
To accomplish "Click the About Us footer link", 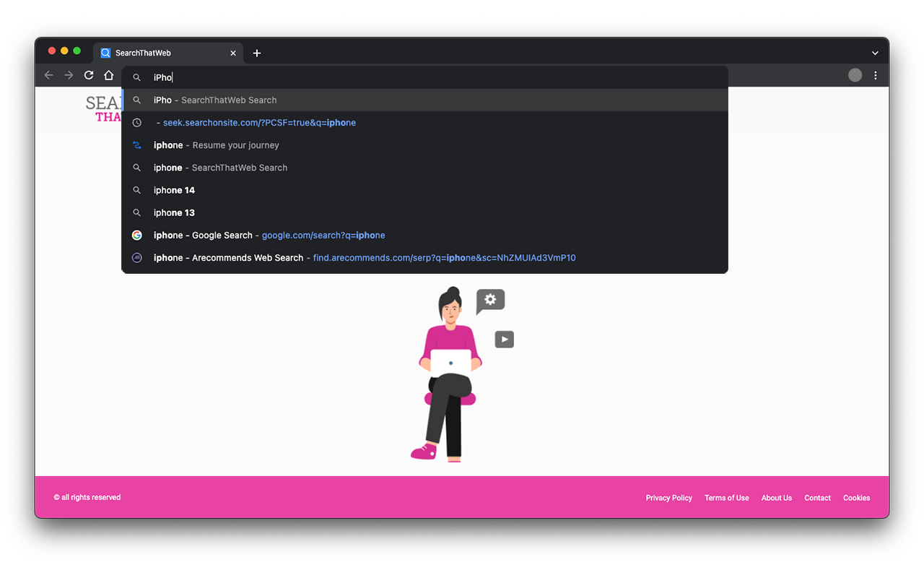I will click(x=776, y=498).
